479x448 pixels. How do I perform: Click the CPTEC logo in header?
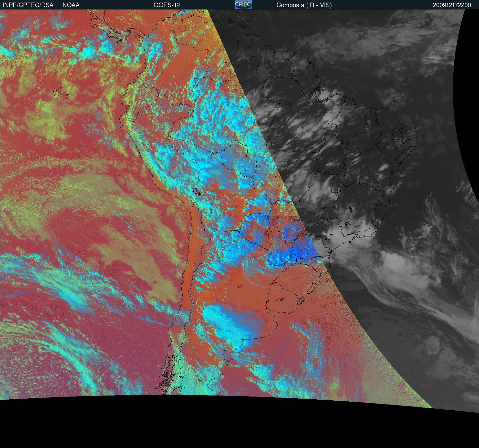pyautogui.click(x=243, y=5)
